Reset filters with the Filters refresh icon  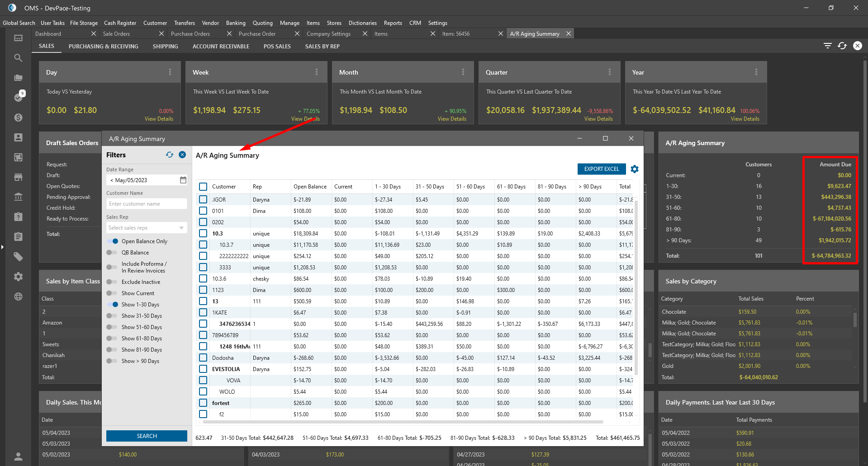pos(170,155)
